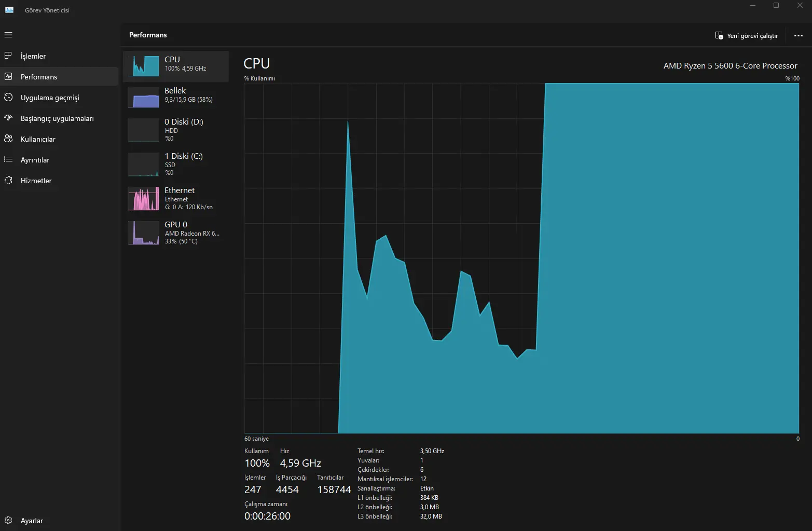Click the Ayrıntılar list icon
Screen dimensions: 812x531
point(8,159)
